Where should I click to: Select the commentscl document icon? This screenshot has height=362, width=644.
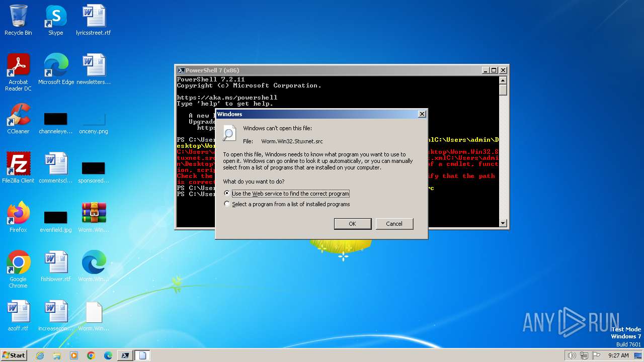click(55, 168)
